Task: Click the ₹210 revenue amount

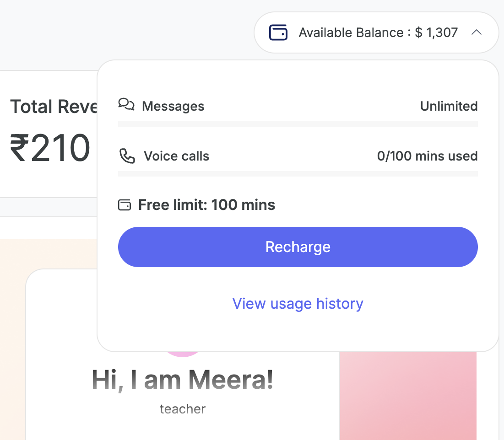Action: tap(50, 148)
